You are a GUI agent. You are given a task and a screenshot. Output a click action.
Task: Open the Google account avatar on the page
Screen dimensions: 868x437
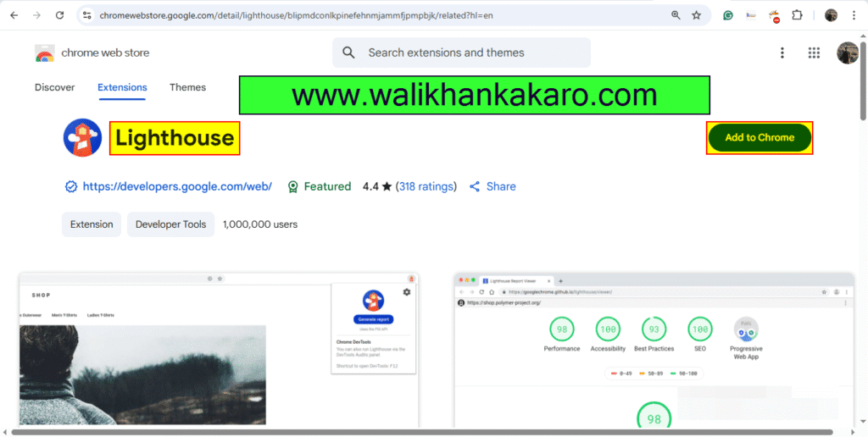pyautogui.click(x=847, y=53)
